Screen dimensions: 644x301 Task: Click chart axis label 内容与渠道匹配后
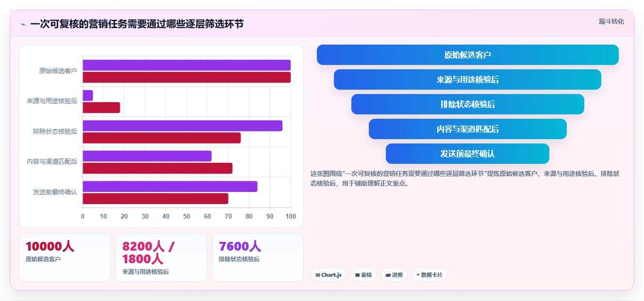(x=52, y=162)
